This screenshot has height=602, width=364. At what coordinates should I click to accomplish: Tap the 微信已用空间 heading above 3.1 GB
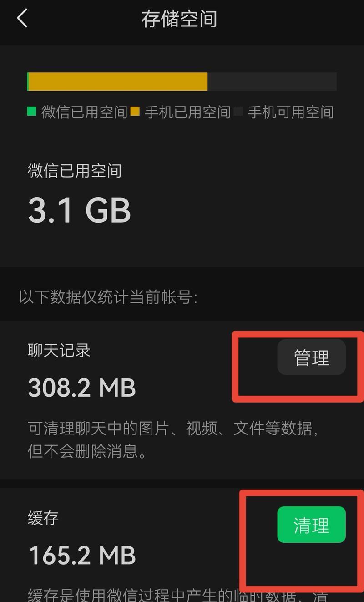coord(75,171)
